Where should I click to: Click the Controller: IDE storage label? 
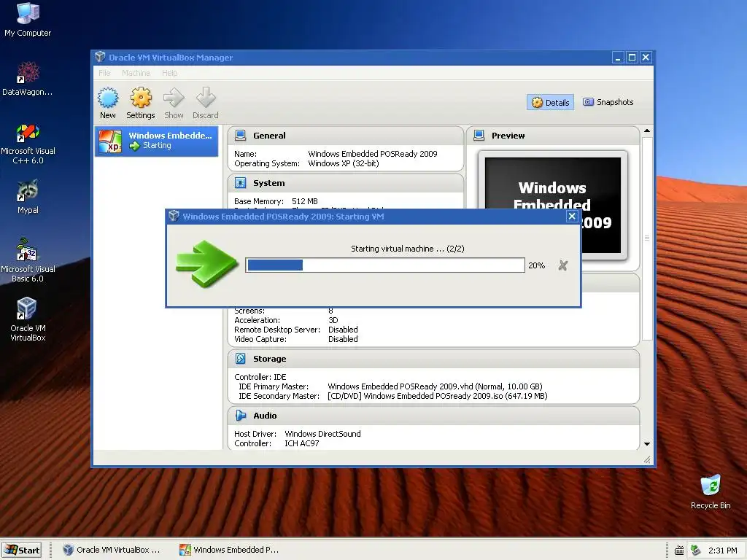point(260,377)
